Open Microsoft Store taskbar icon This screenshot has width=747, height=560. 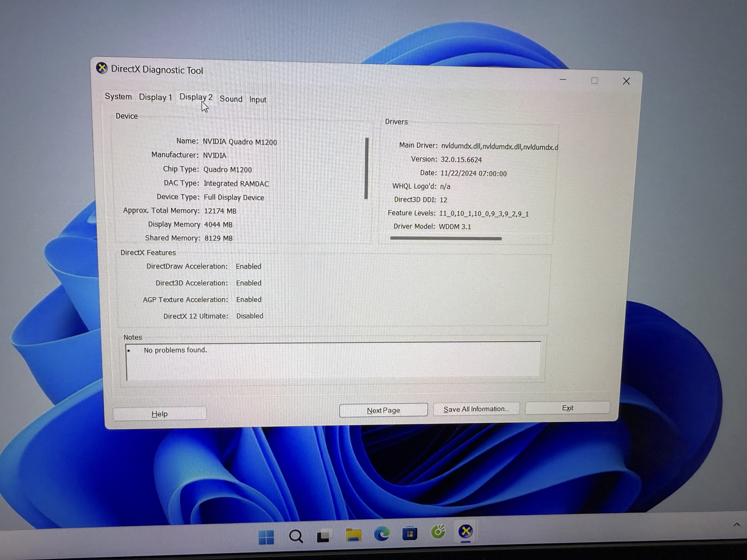pos(409,534)
